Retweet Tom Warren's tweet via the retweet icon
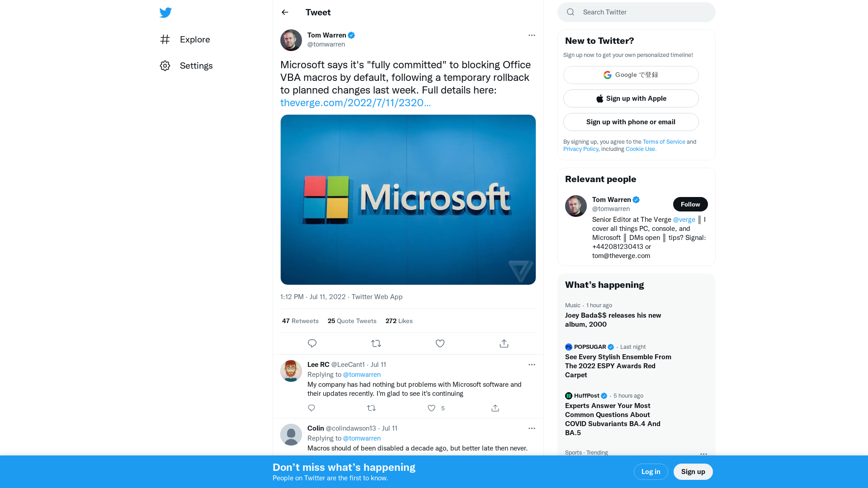The image size is (868, 488). 376,343
